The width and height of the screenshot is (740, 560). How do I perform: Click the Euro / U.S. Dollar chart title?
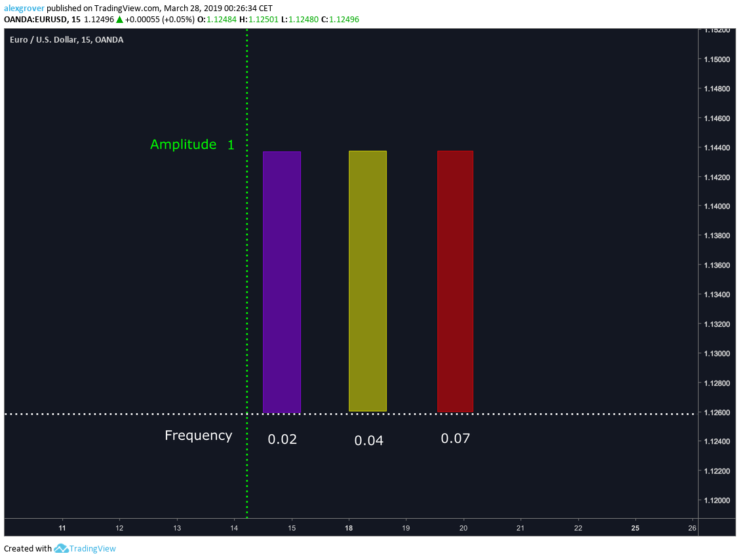coord(67,40)
